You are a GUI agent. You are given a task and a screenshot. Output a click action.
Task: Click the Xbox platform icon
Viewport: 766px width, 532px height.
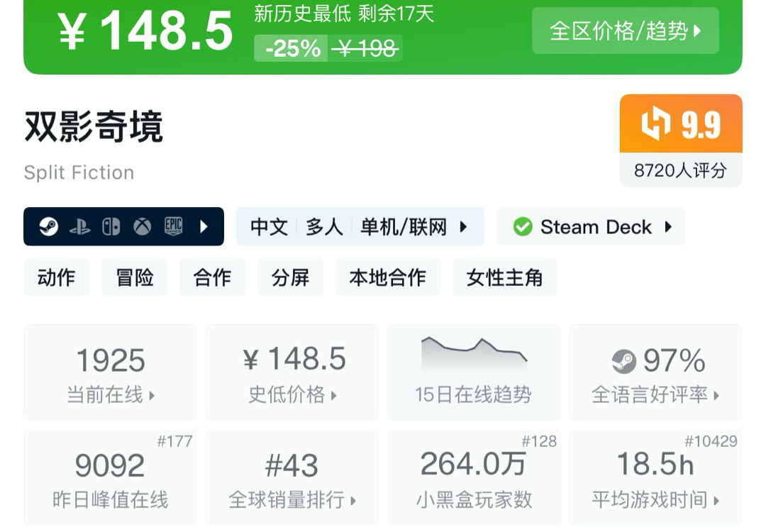tap(142, 227)
